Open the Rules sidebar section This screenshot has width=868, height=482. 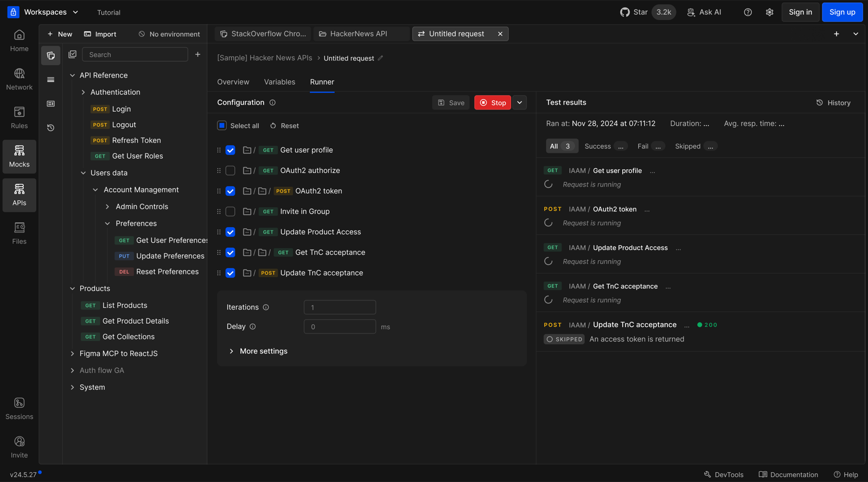pos(19,118)
